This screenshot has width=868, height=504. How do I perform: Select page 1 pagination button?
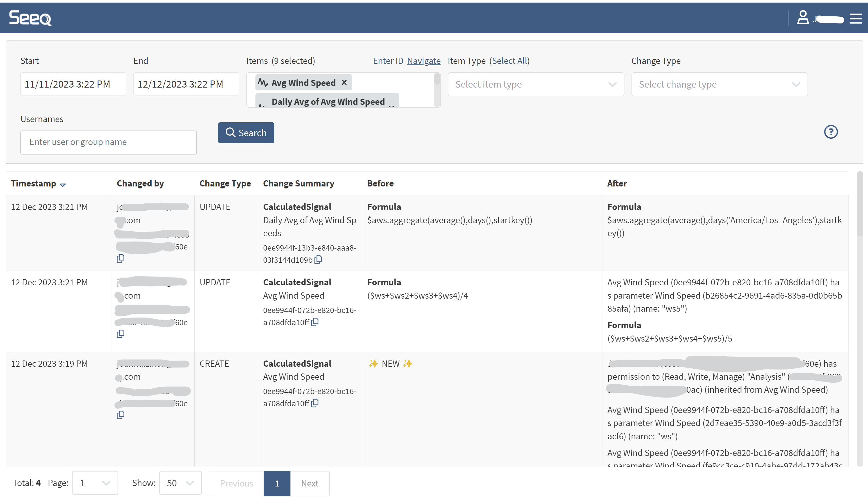click(277, 483)
